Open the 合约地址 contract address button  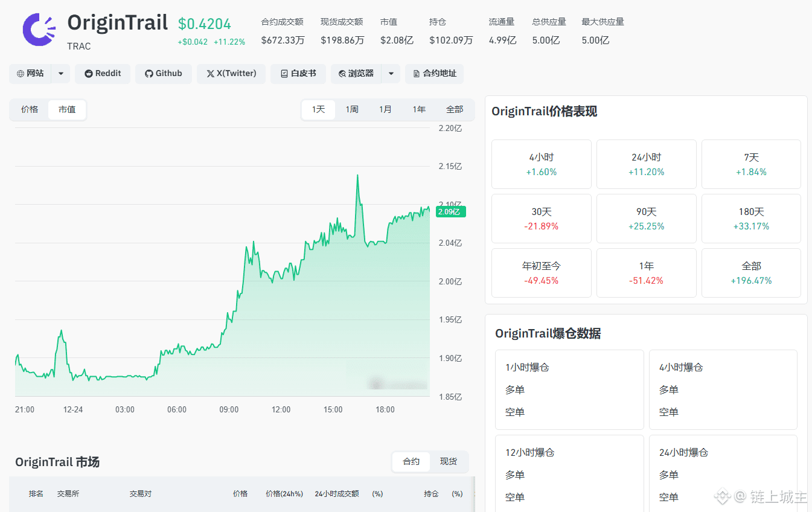(434, 74)
